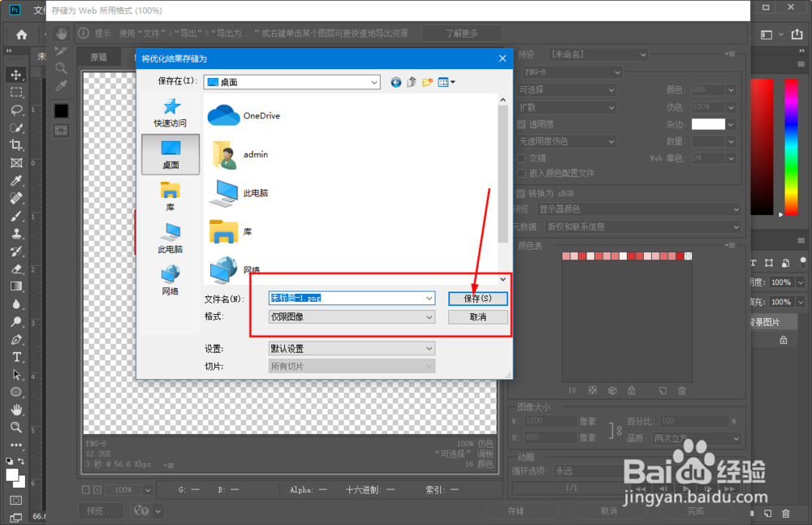Select the Move tool
The height and width of the screenshot is (525, 812).
(x=17, y=75)
